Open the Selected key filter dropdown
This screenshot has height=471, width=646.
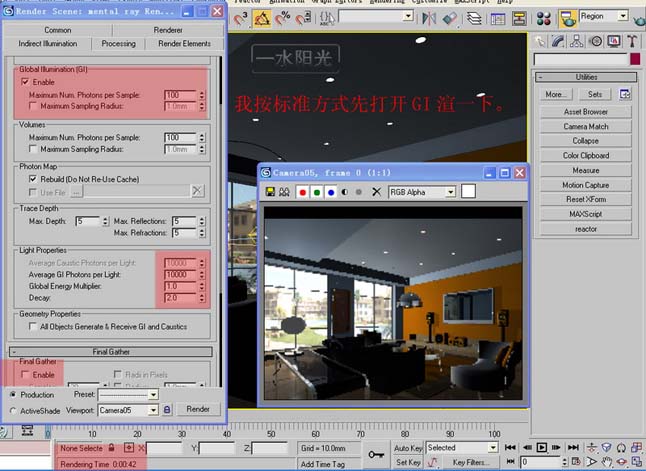493,448
